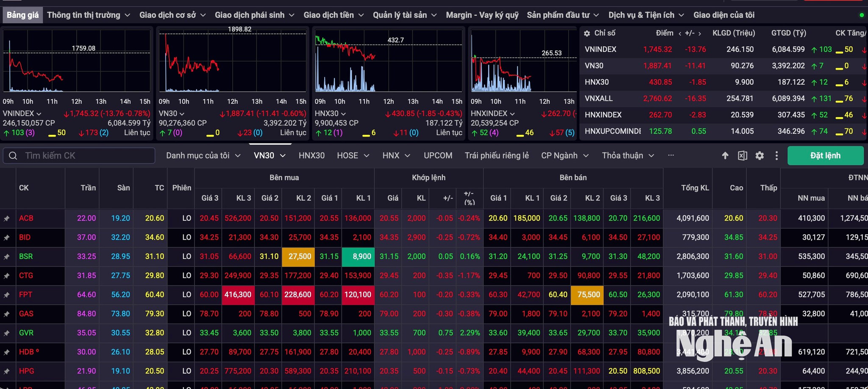The width and height of the screenshot is (868, 389).
Task: Click the up arrow icon beside Excel export
Action: 725,156
